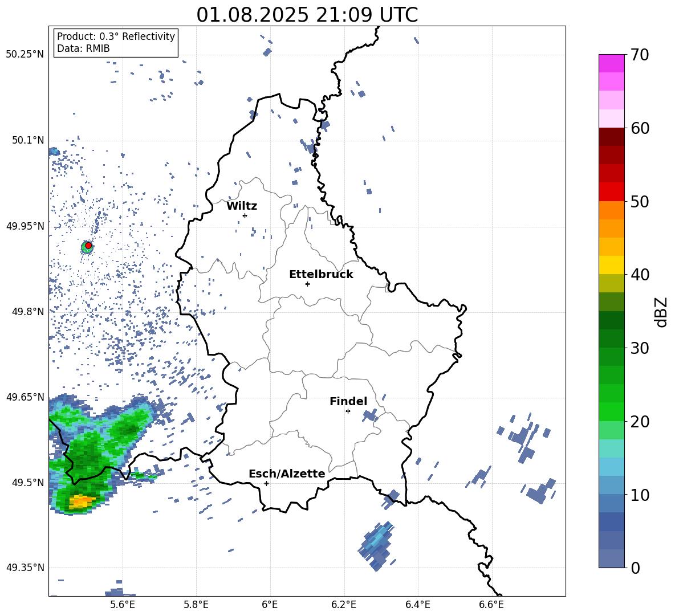Click the Ettelbruck city label
The image size is (675, 616).
tap(321, 275)
